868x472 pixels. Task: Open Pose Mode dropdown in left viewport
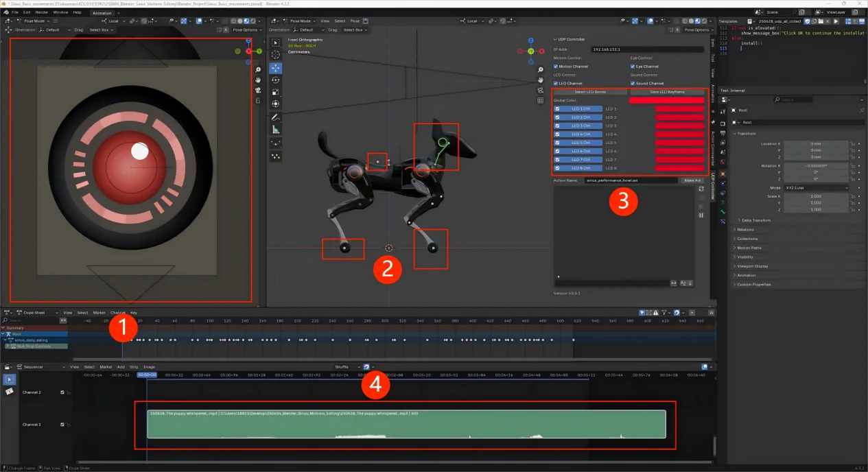click(33, 21)
